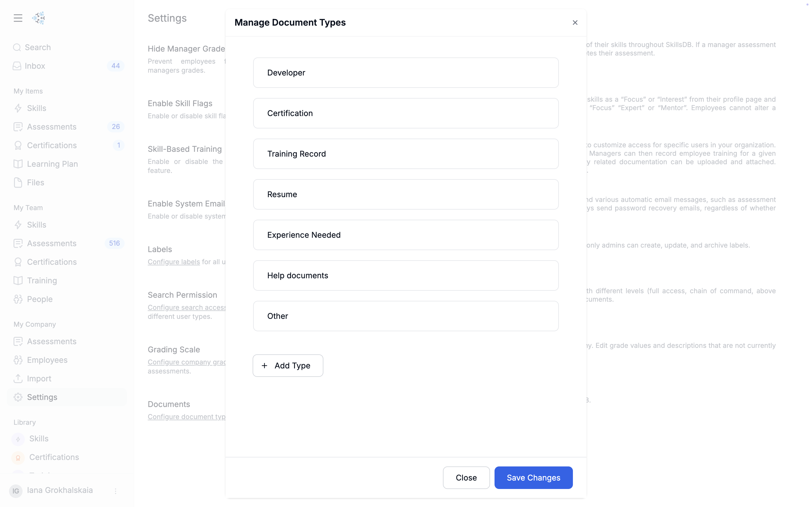The image size is (812, 507).
Task: Click the Files document icon
Action: pos(18,183)
